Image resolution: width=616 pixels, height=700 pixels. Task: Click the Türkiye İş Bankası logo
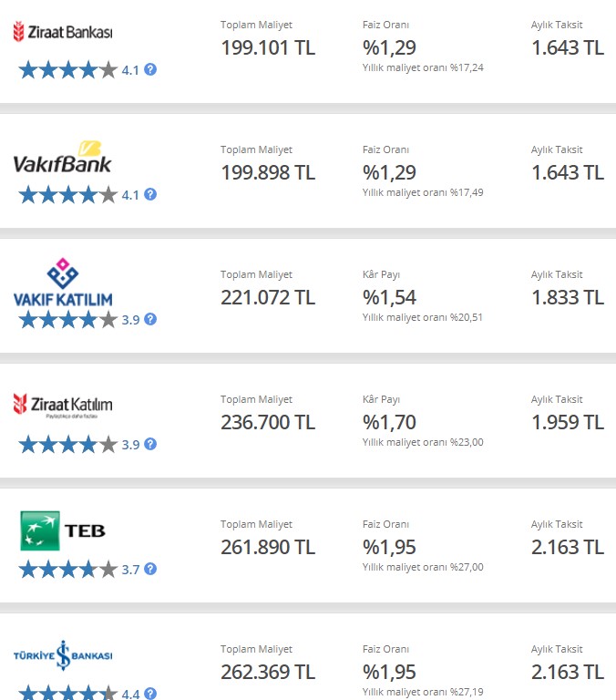63,655
